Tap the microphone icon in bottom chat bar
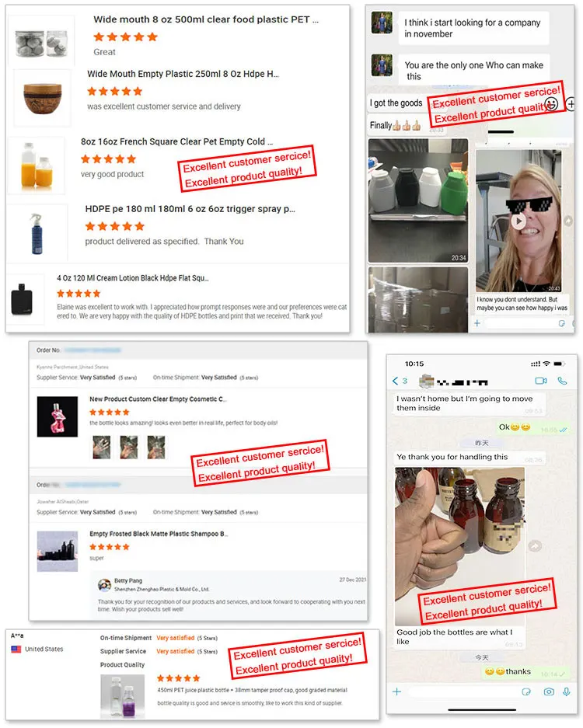The height and width of the screenshot is (728, 583). pyautogui.click(x=566, y=691)
